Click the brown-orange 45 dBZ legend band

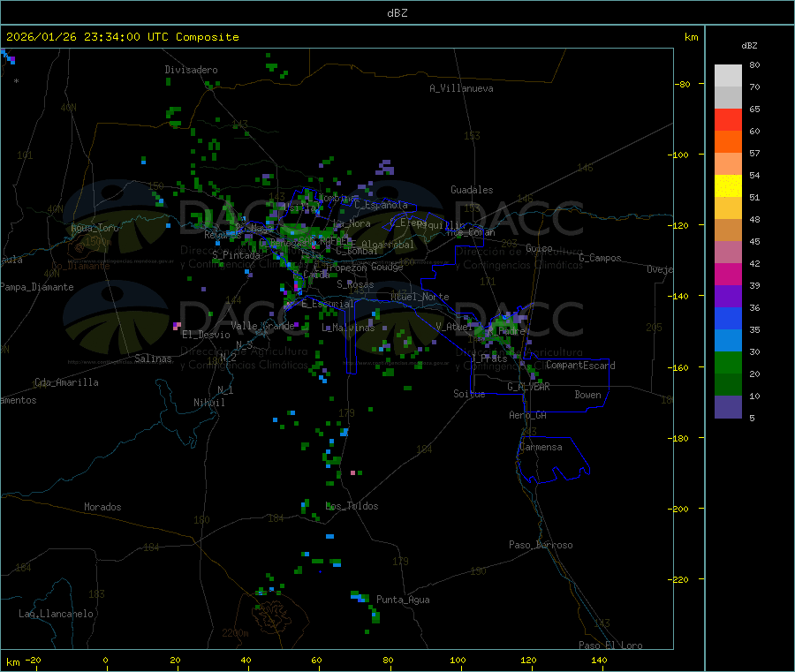click(x=728, y=230)
